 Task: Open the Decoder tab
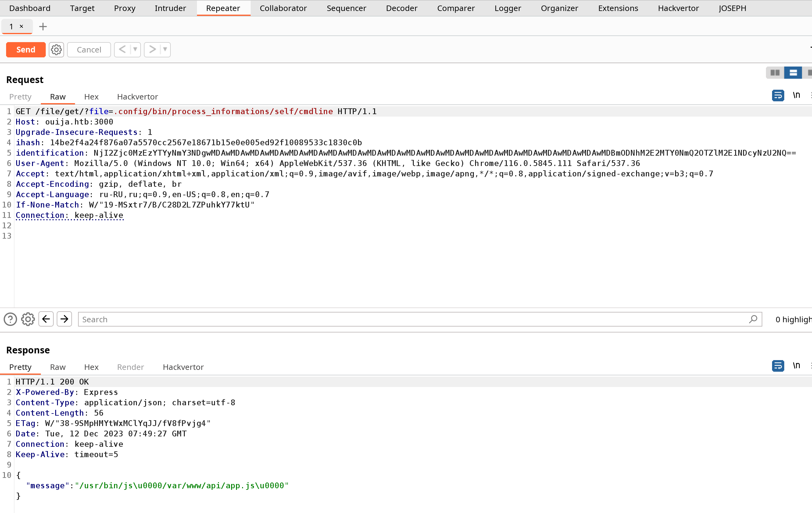[402, 8]
